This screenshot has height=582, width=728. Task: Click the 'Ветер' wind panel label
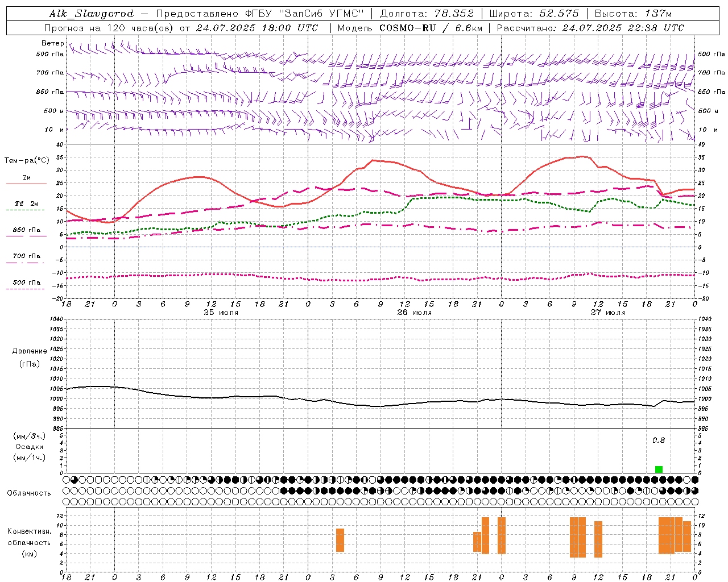coord(52,43)
